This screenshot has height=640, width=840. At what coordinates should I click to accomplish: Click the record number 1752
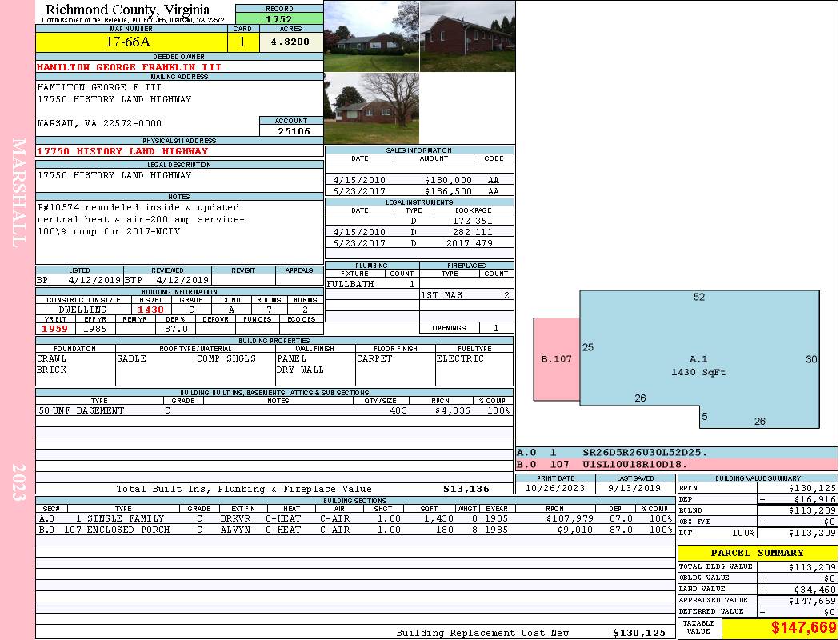click(279, 18)
